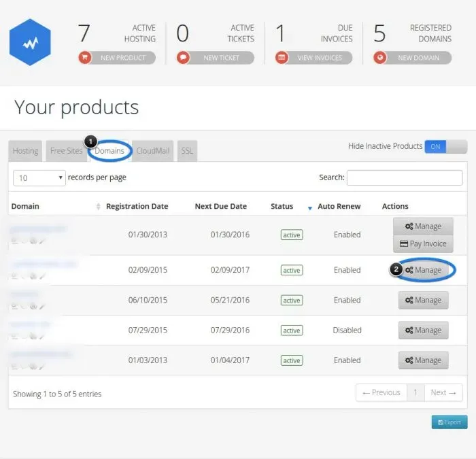Image resolution: width=476 pixels, height=459 pixels.
Task: Click the red cart icon for New Product
Action: [85, 57]
